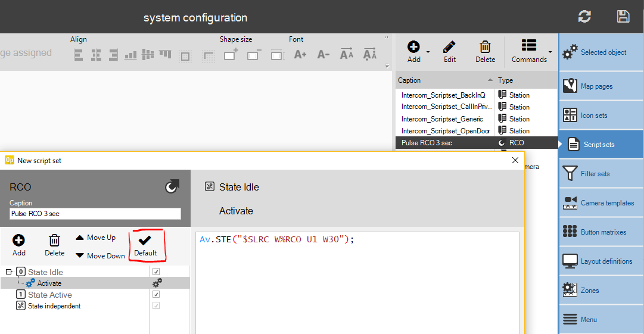Select Intercom_Scriptset_Generic row
Screen dimensions: 644x334
(x=477, y=118)
